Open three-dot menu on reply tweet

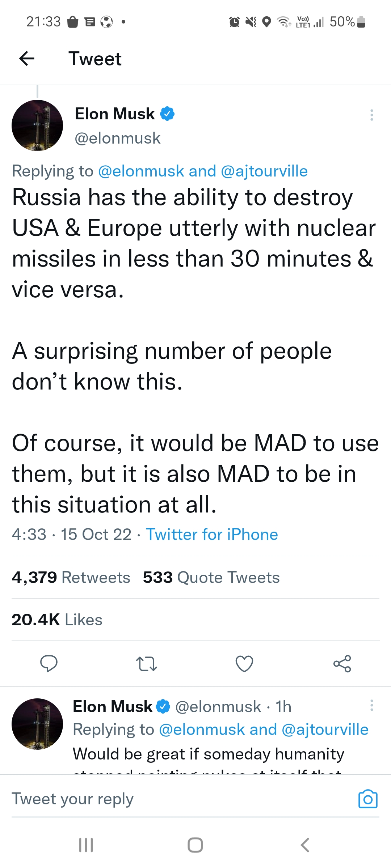pos(371,706)
